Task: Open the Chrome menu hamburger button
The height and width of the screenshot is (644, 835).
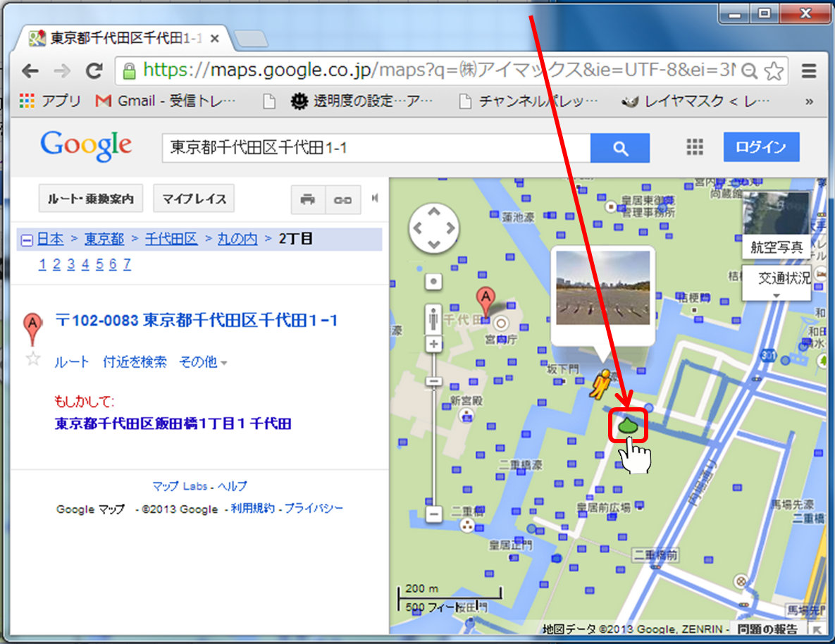Action: coord(809,70)
